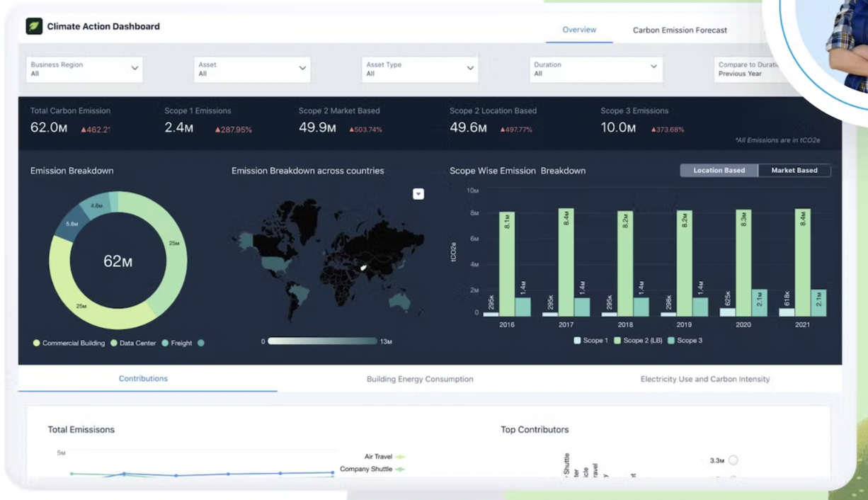The height and width of the screenshot is (500, 868).
Task: Click Australia on the world map
Action: pyautogui.click(x=399, y=302)
